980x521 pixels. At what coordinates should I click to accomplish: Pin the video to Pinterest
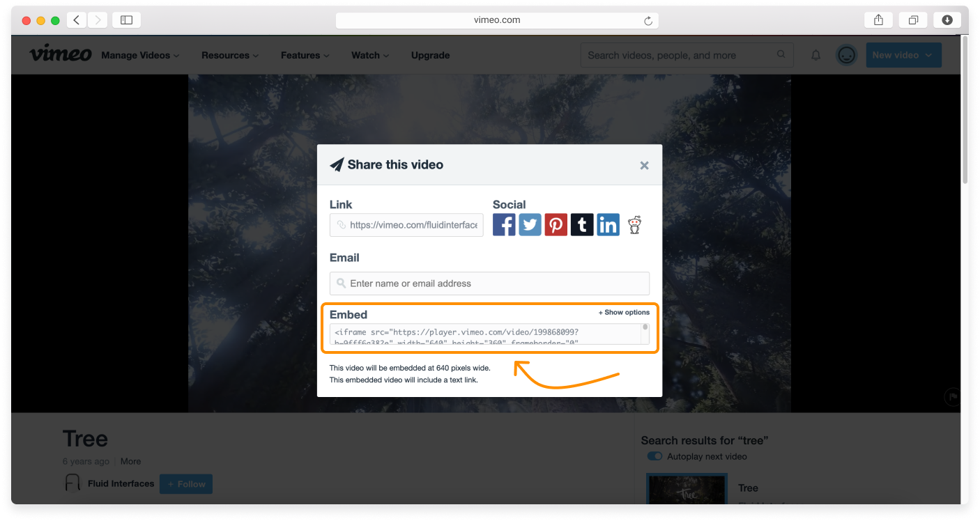point(556,224)
